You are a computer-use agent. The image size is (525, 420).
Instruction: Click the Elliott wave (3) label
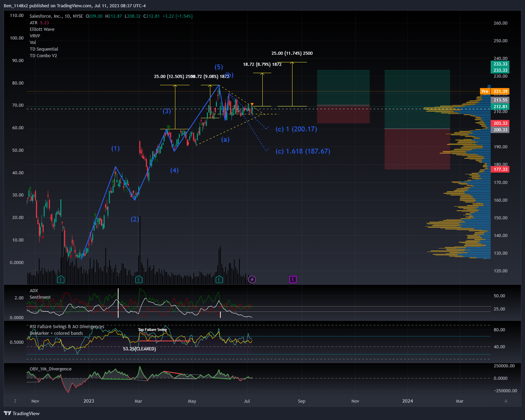[167, 111]
